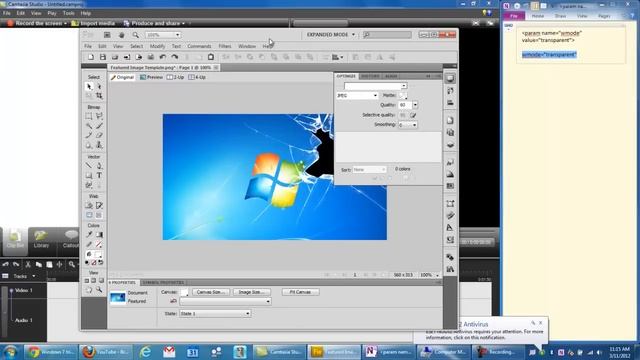Redo using the Fireworks toolbar icon

(x=175, y=57)
